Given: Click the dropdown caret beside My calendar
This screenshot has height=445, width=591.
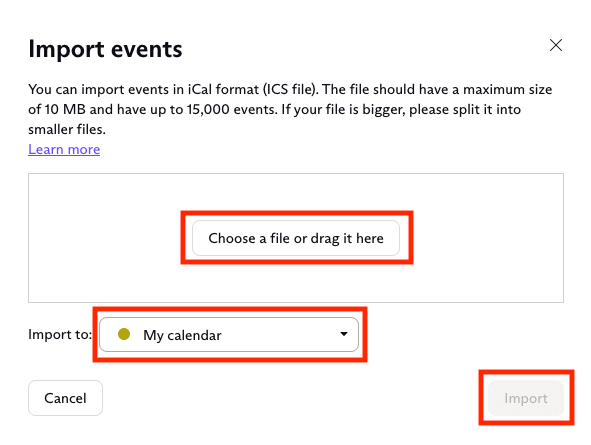Looking at the screenshot, I should [x=343, y=334].
